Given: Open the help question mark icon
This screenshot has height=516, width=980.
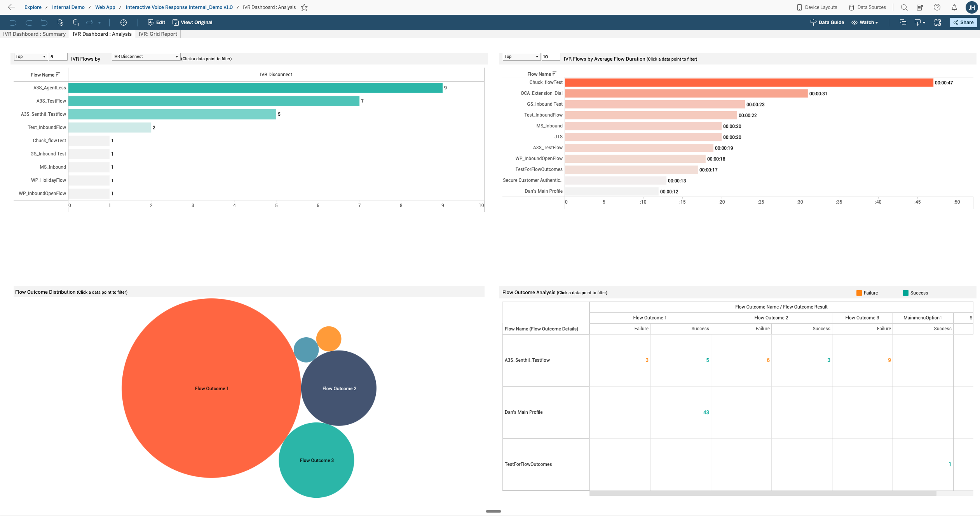Looking at the screenshot, I should [937, 7].
